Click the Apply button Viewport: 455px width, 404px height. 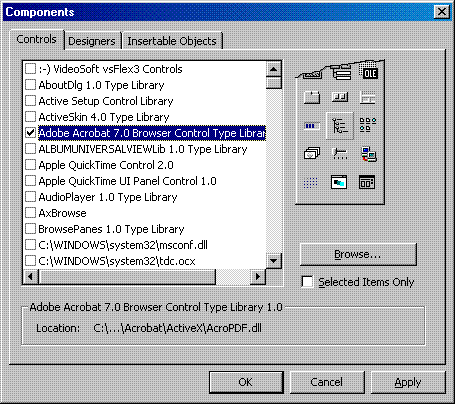(408, 382)
